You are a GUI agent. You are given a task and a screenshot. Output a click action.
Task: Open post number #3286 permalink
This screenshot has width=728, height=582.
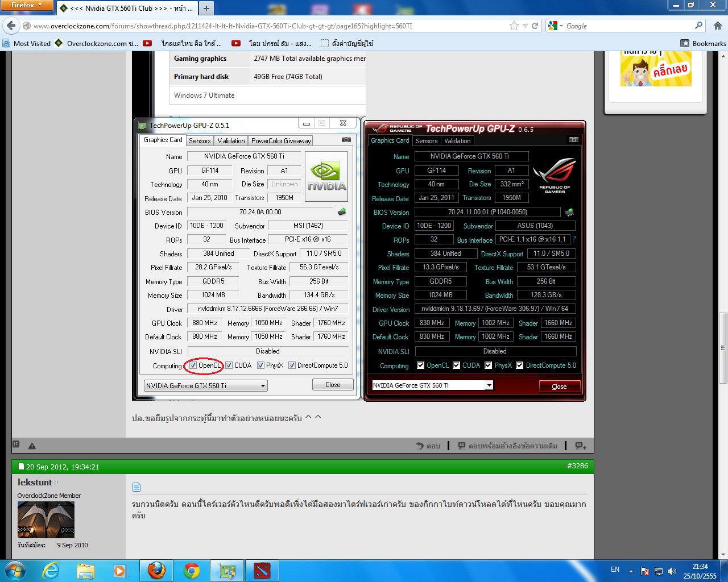tap(578, 466)
